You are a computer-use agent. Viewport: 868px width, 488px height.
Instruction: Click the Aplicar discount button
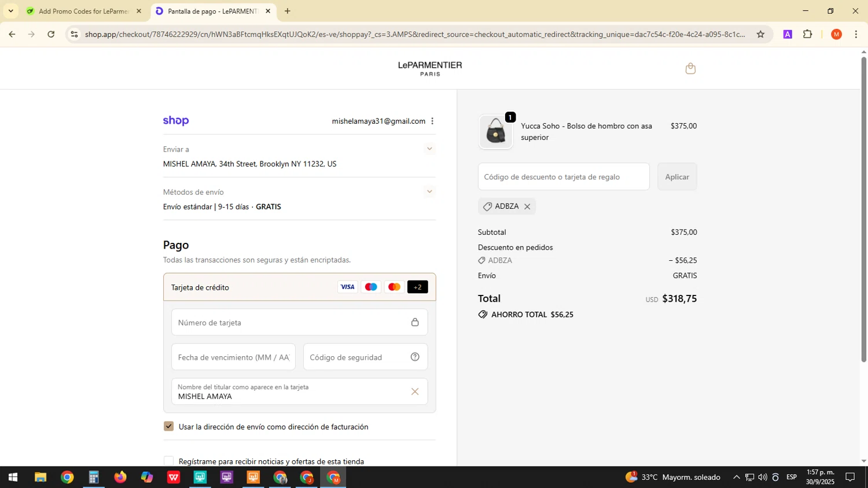point(677,177)
